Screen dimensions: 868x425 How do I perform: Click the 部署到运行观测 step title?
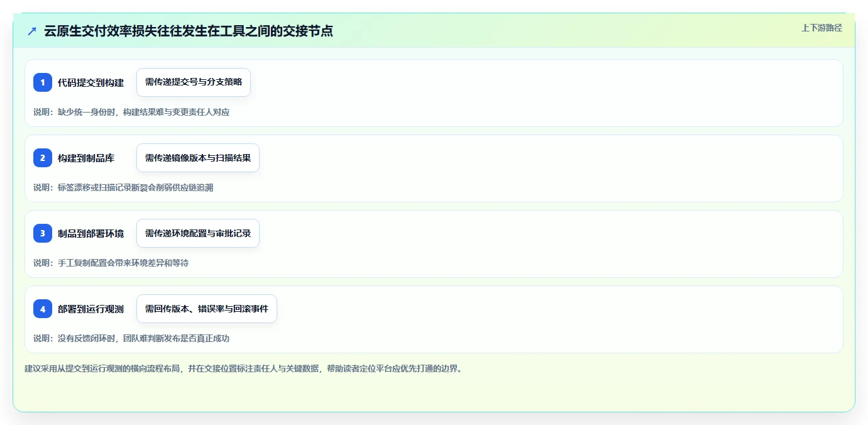pyautogui.click(x=91, y=309)
